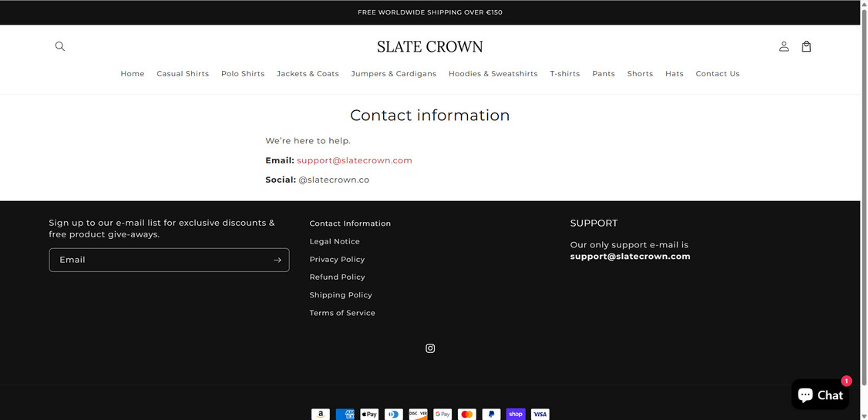Click the Mastercard payment icon

click(x=466, y=414)
